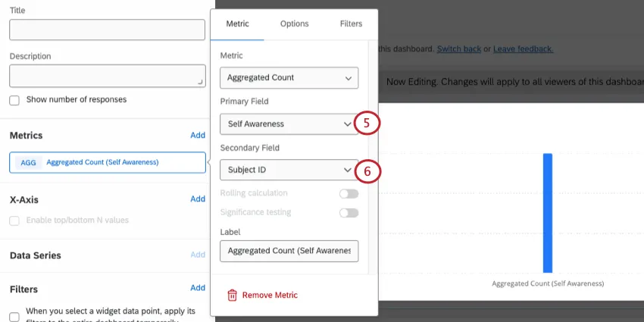Expand the Primary Field dropdown
This screenshot has height=322, width=644.
[x=289, y=123]
